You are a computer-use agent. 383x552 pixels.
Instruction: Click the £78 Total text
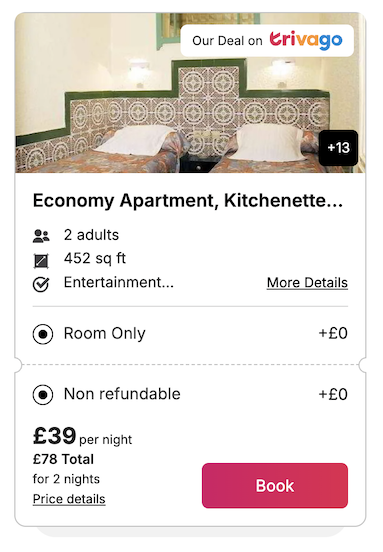pos(63,459)
